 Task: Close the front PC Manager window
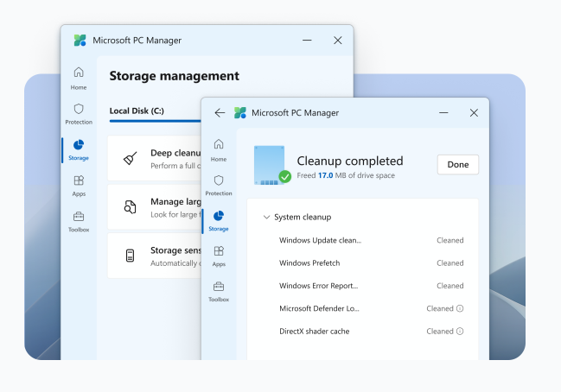tap(474, 113)
